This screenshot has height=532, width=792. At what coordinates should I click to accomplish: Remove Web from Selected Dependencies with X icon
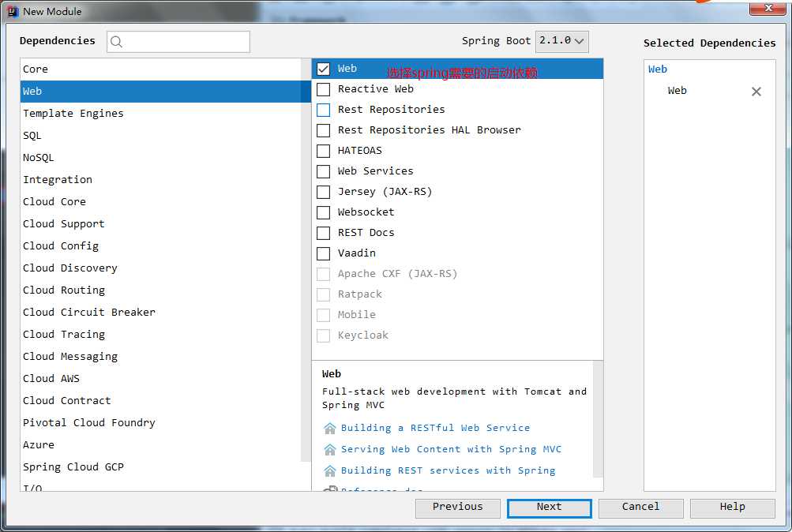click(756, 92)
